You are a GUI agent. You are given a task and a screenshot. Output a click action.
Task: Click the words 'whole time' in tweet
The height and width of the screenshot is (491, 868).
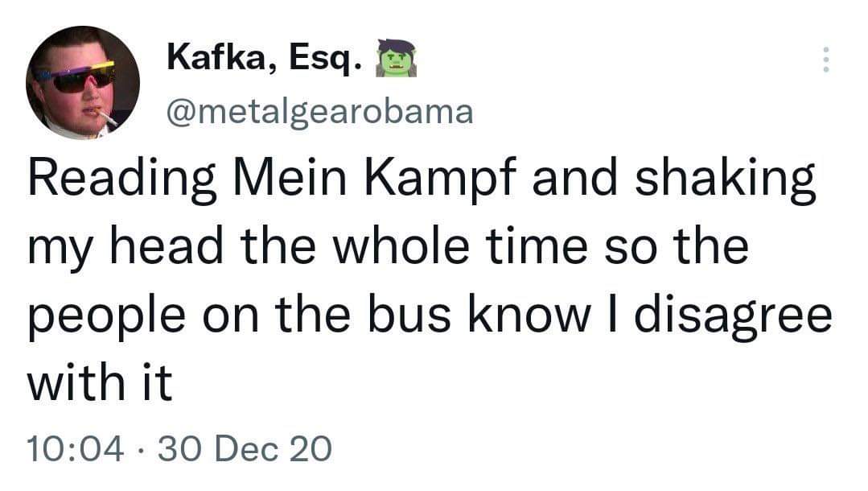coord(460,249)
